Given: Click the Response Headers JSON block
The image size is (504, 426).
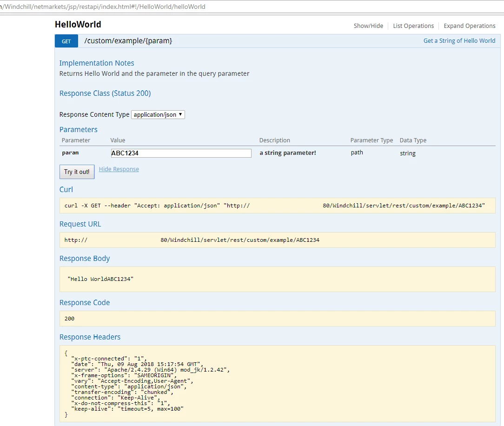Looking at the screenshot, I should (278, 384).
